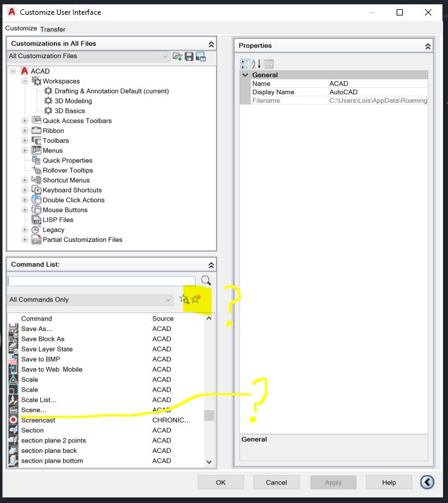Select the 3D Modeling workspace

tap(73, 101)
